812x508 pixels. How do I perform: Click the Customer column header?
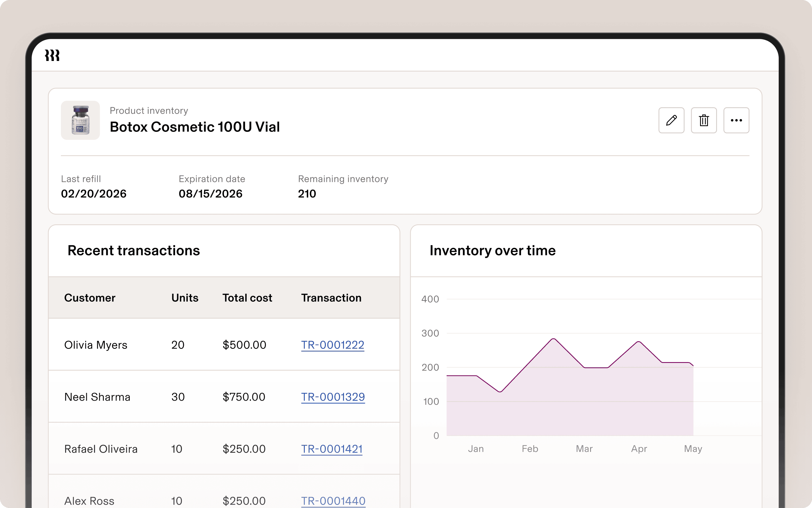90,298
